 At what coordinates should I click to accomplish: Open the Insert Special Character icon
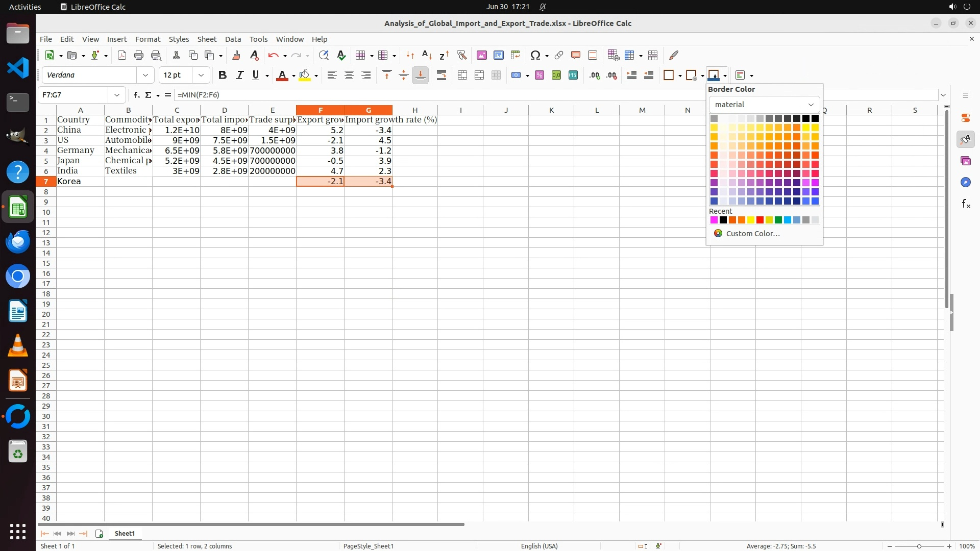(535, 55)
